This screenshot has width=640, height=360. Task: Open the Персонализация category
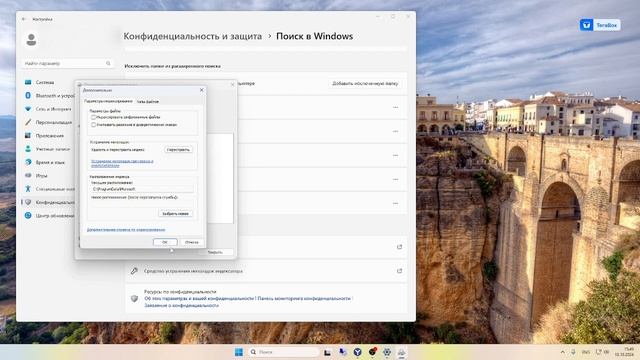coord(48,122)
